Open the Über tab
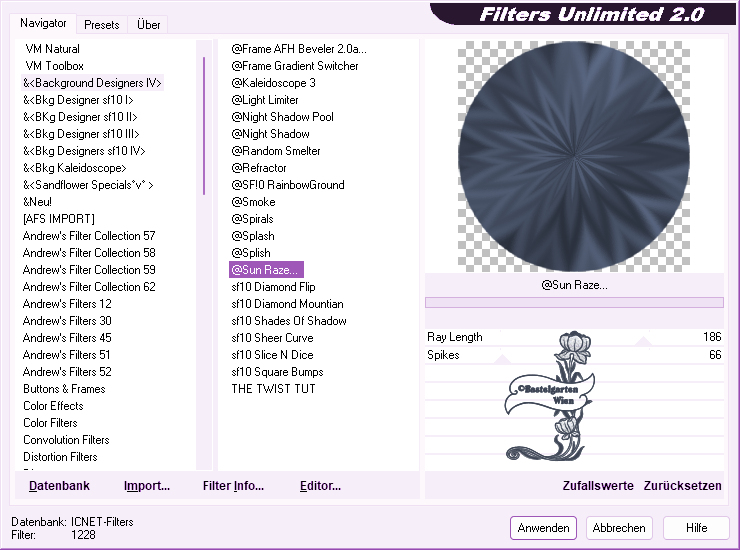Image resolution: width=740 pixels, height=550 pixels. (x=148, y=25)
